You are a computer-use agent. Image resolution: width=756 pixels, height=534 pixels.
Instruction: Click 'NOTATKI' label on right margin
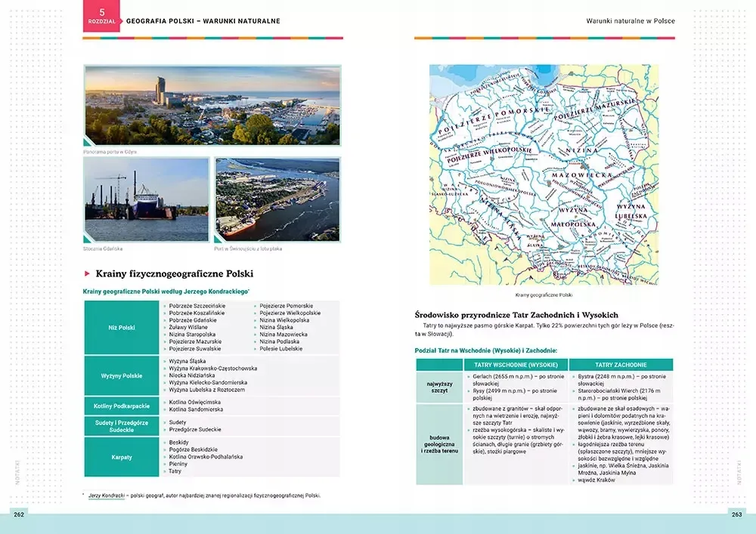point(739,472)
